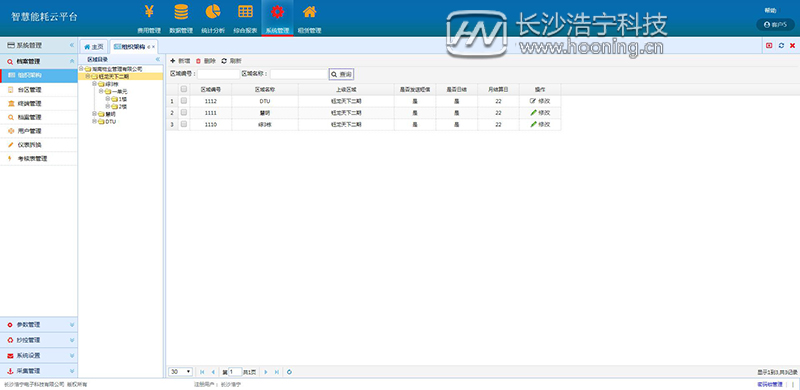Click the red trash 删除 toolbar item
The width and height of the screenshot is (800, 390).
(x=206, y=61)
